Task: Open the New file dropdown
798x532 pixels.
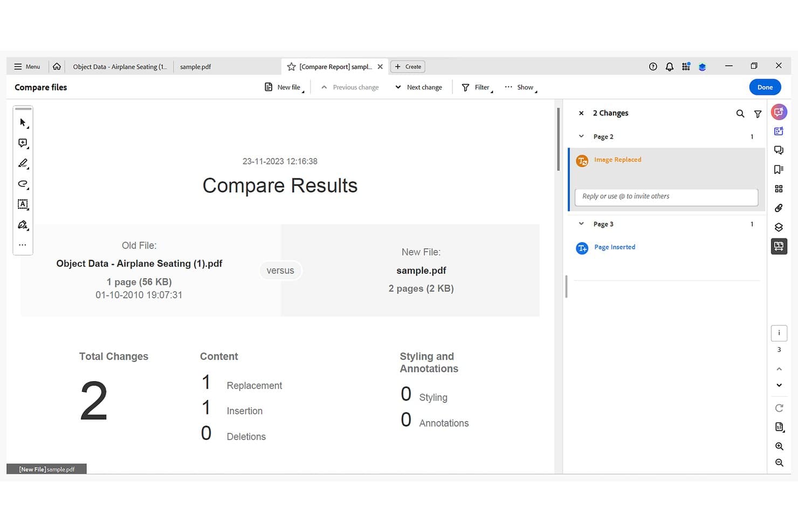Action: 284,87
